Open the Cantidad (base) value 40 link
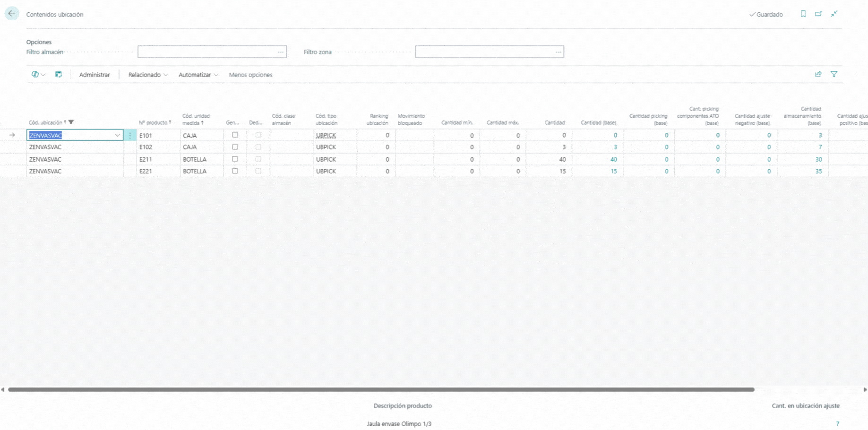Viewport: 868px width, 430px height. [x=613, y=159]
